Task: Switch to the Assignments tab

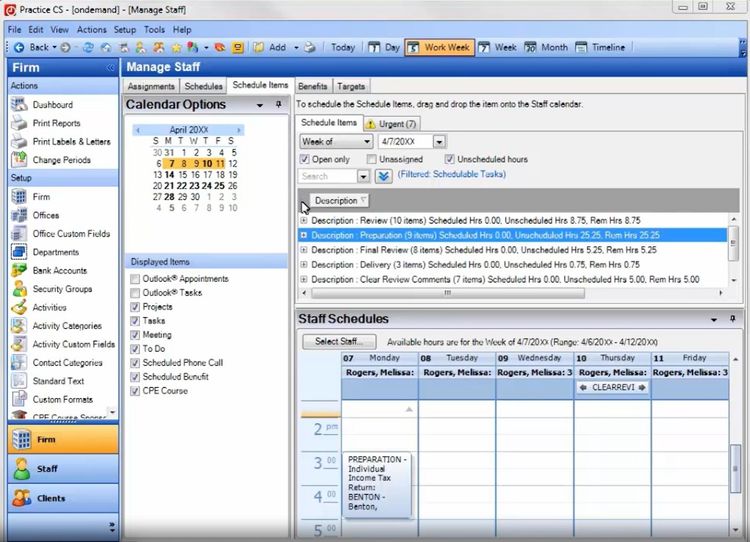Action: [x=151, y=87]
